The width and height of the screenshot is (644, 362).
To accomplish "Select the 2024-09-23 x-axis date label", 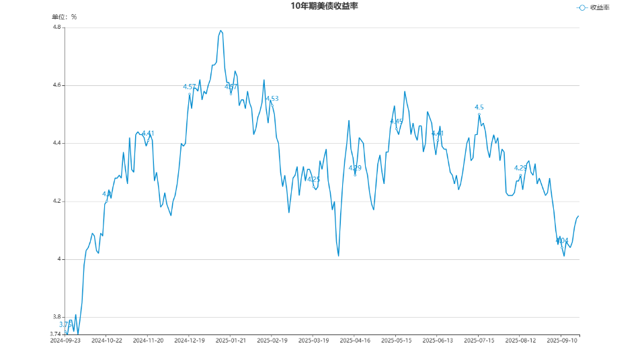I will (x=65, y=341).
